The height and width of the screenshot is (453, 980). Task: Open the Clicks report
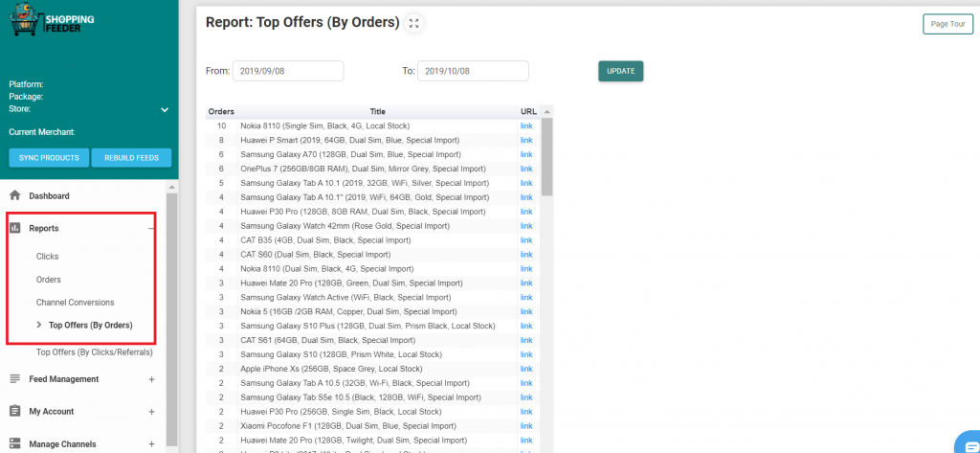(x=47, y=257)
